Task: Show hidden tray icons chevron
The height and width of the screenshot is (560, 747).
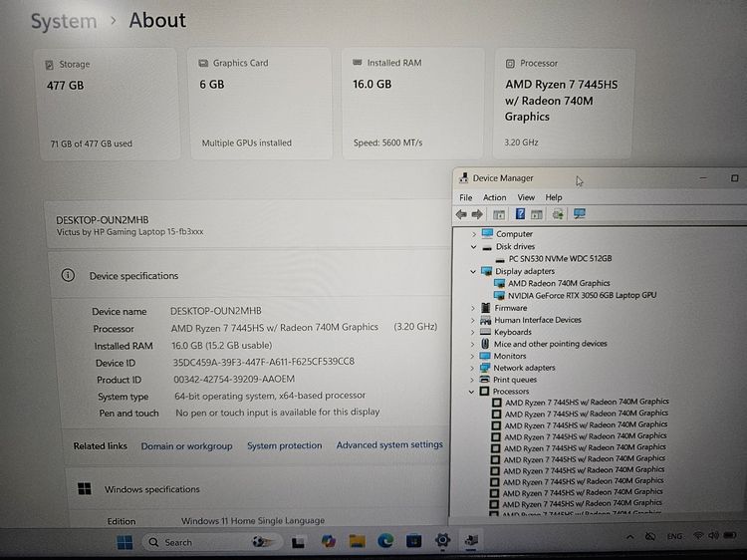Action: [629, 537]
